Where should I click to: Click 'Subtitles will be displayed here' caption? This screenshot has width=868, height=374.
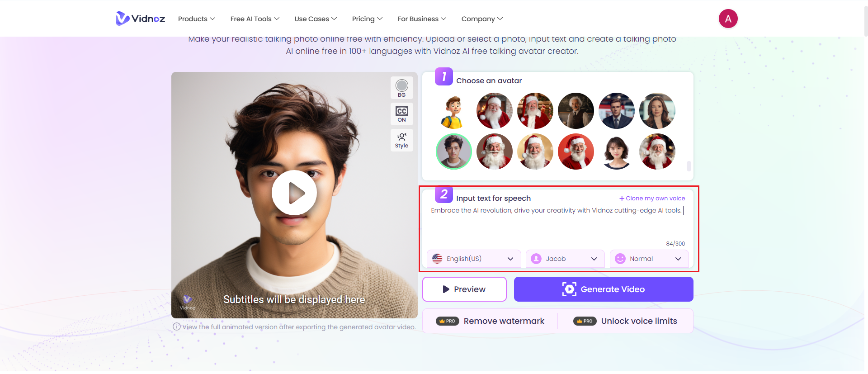pos(294,300)
